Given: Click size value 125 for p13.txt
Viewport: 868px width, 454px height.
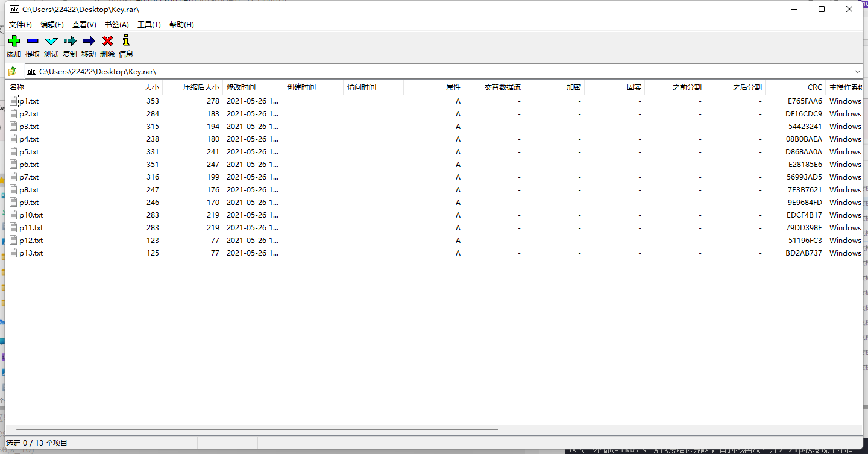Looking at the screenshot, I should 153,253.
